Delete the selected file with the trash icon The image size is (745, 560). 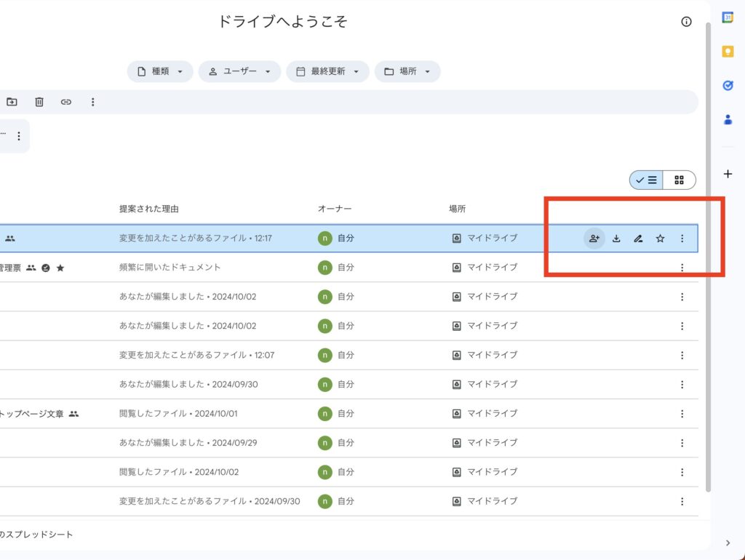point(39,102)
